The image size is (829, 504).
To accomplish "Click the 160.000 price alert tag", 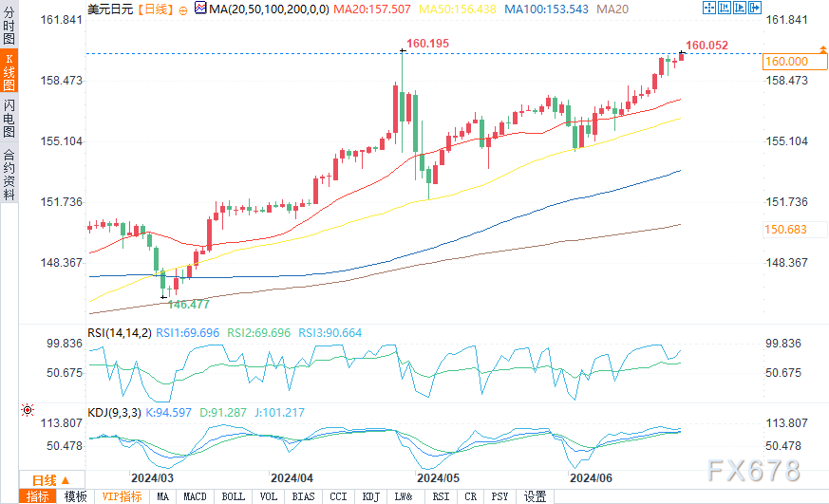I will pos(795,62).
